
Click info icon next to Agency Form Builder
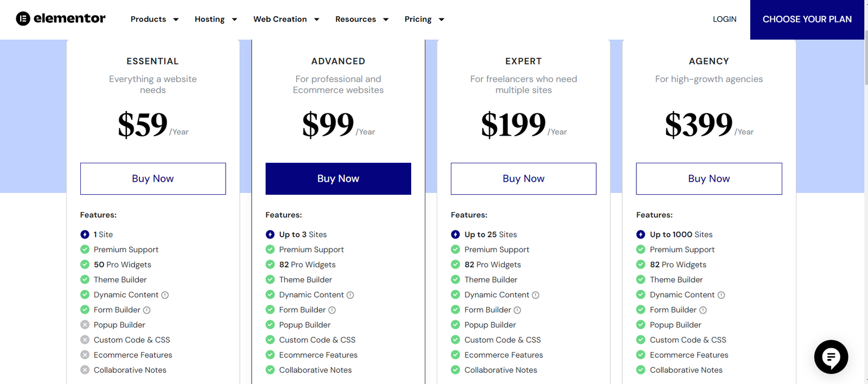[x=703, y=310]
